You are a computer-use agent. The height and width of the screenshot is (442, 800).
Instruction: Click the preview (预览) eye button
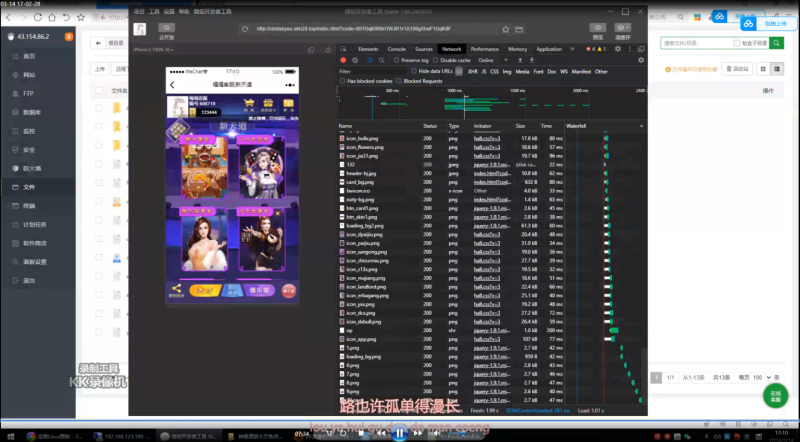[x=597, y=31]
